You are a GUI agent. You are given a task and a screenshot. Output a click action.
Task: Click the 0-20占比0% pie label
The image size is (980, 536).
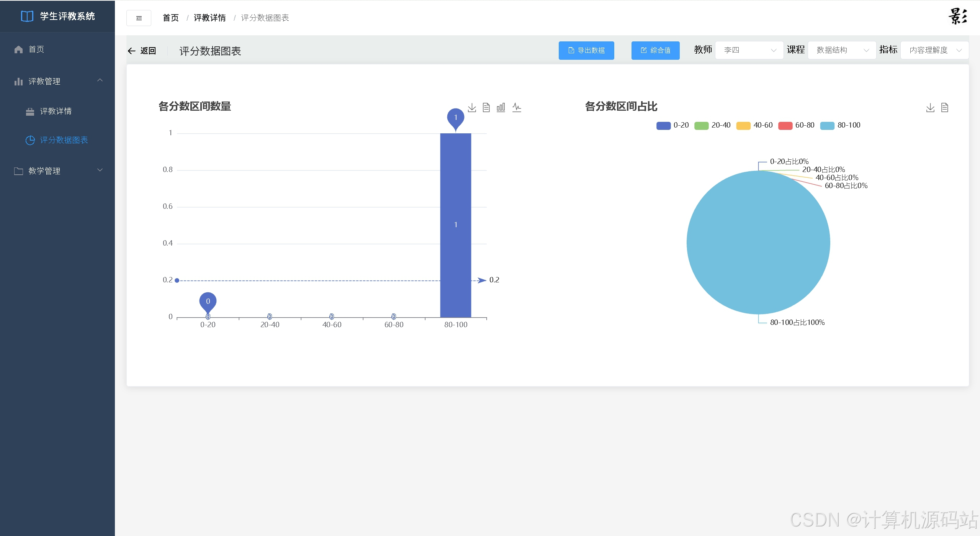789,162
